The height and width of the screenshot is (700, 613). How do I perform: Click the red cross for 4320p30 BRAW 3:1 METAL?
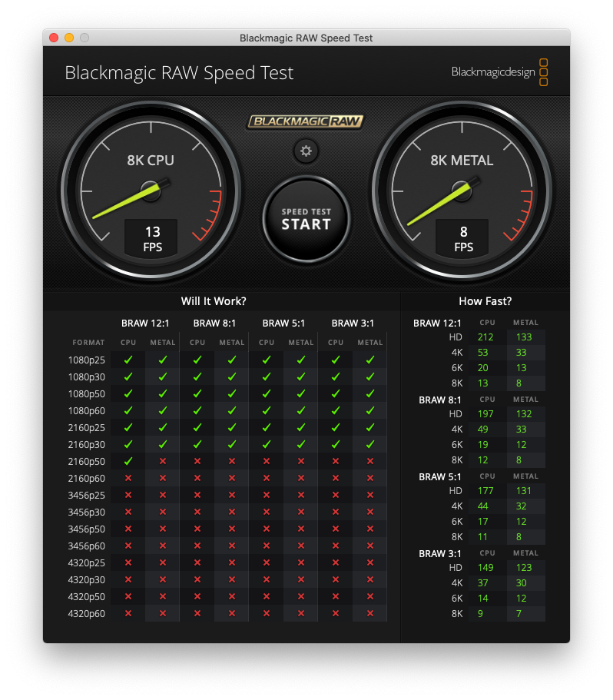[x=369, y=579]
